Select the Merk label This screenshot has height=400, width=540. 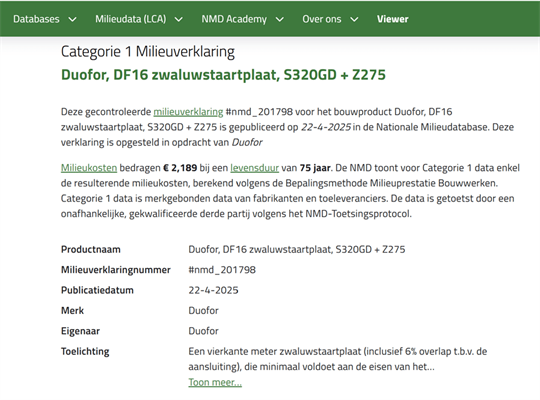[72, 310]
